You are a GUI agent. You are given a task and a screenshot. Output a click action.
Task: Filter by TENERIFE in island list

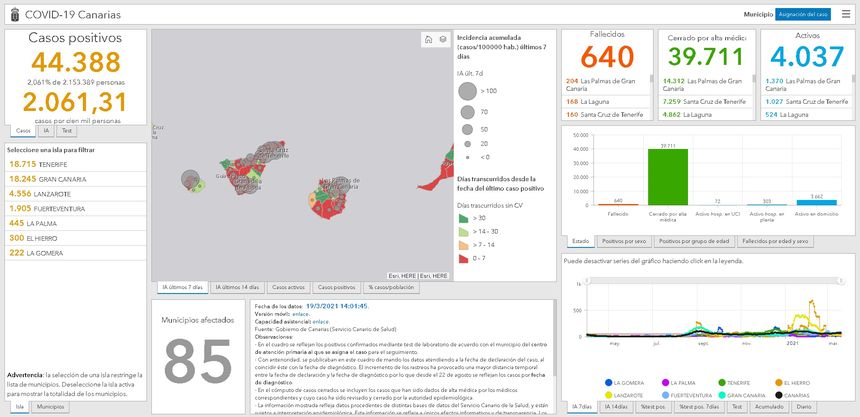click(x=40, y=164)
